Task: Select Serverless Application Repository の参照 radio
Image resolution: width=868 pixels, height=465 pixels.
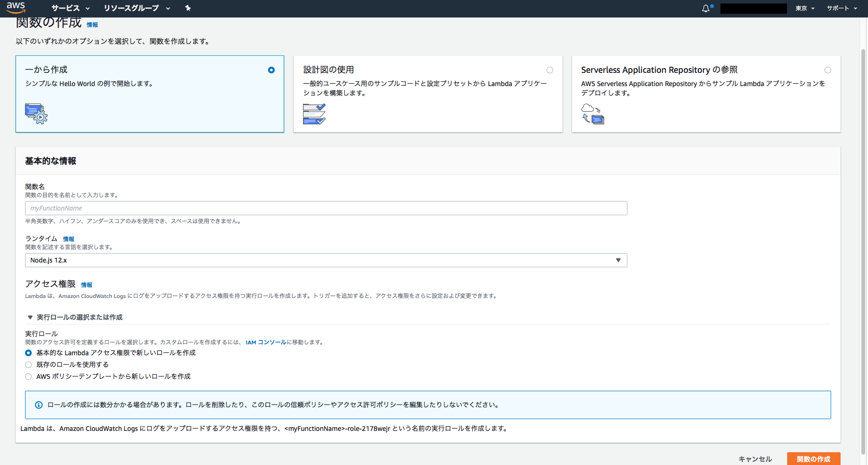Action: coord(828,70)
